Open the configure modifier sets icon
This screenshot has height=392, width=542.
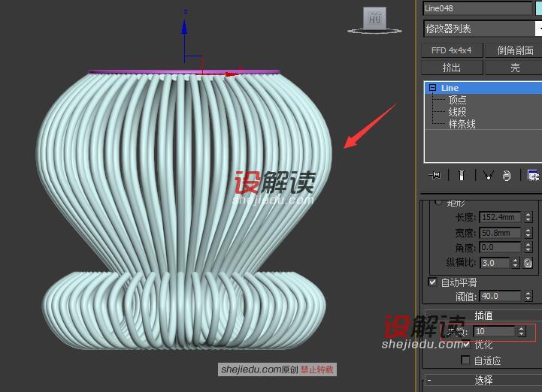coord(533,175)
